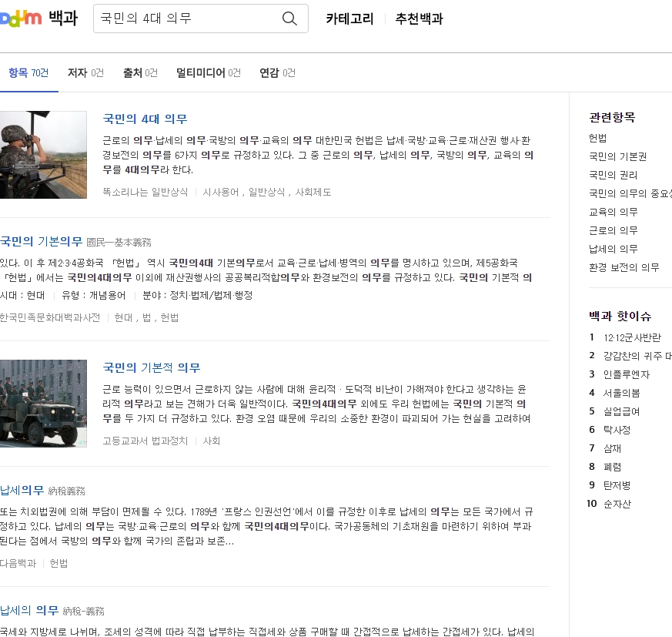Image resolution: width=672 pixels, height=637 pixels.
Task: Click the magnifying glass search icon
Action: tap(289, 18)
